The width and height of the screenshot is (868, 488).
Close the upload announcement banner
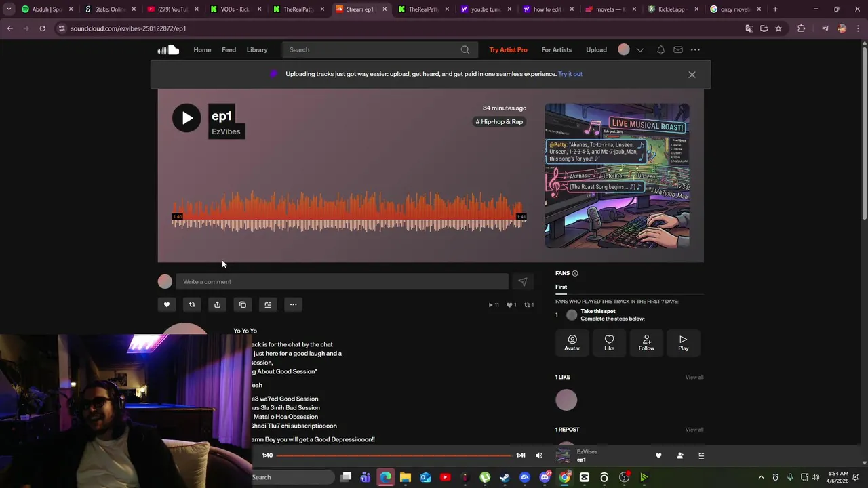[692, 75]
